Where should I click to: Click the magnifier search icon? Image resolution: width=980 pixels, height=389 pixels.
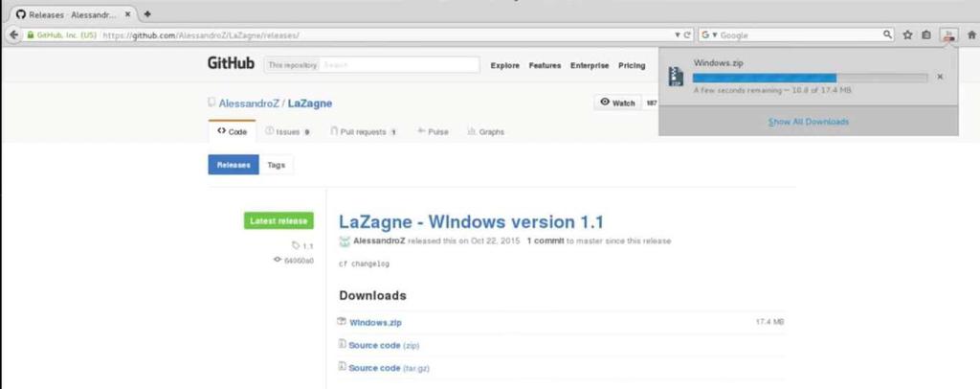[x=887, y=35]
